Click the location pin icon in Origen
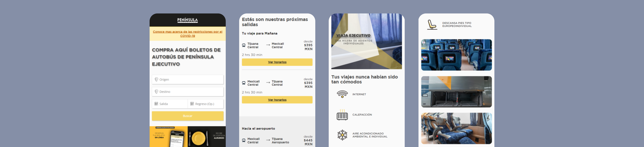The height and width of the screenshot is (147, 644). (156, 80)
